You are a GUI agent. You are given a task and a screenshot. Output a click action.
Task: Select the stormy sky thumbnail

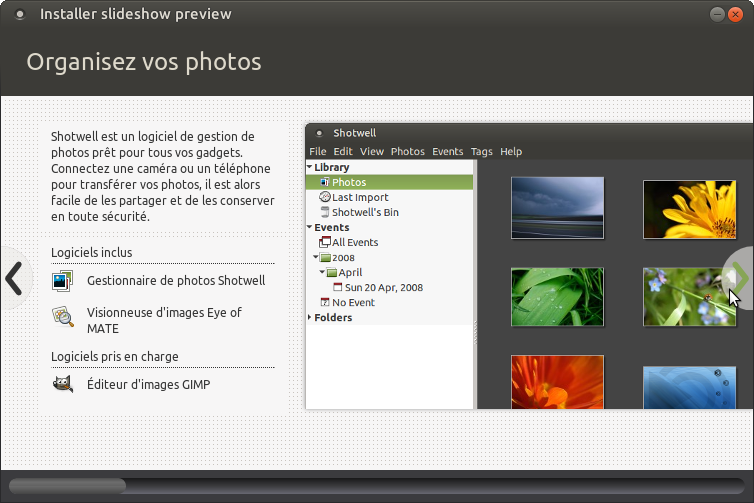557,208
